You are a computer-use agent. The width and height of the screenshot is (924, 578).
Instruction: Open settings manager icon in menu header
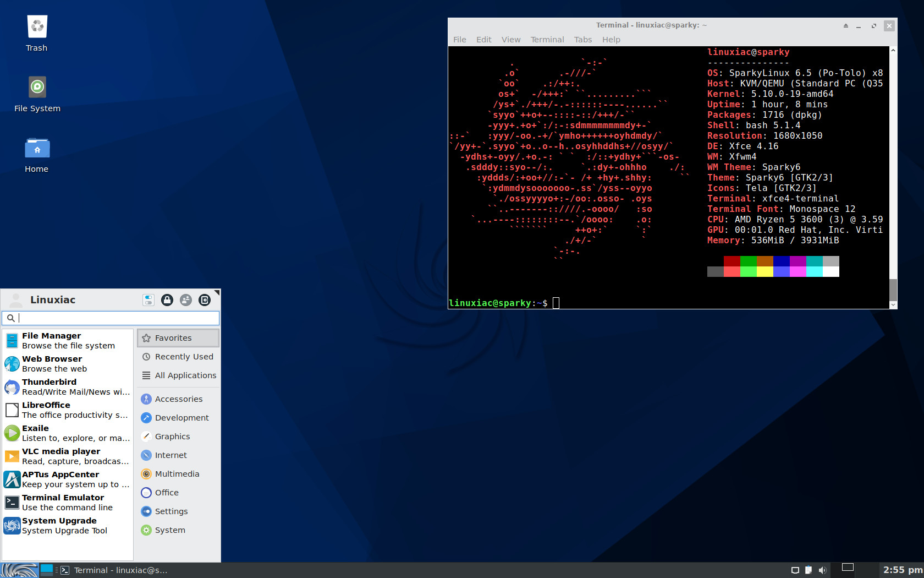click(148, 300)
